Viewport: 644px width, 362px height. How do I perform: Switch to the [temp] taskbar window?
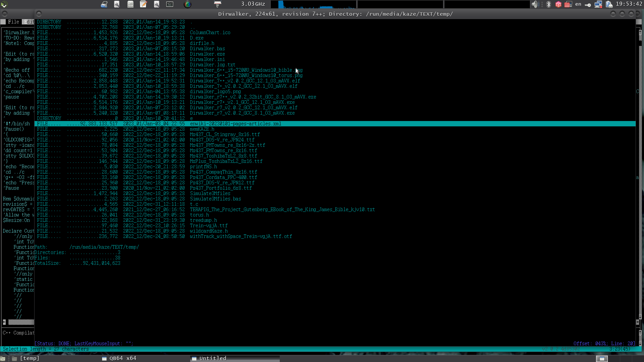coord(30,358)
